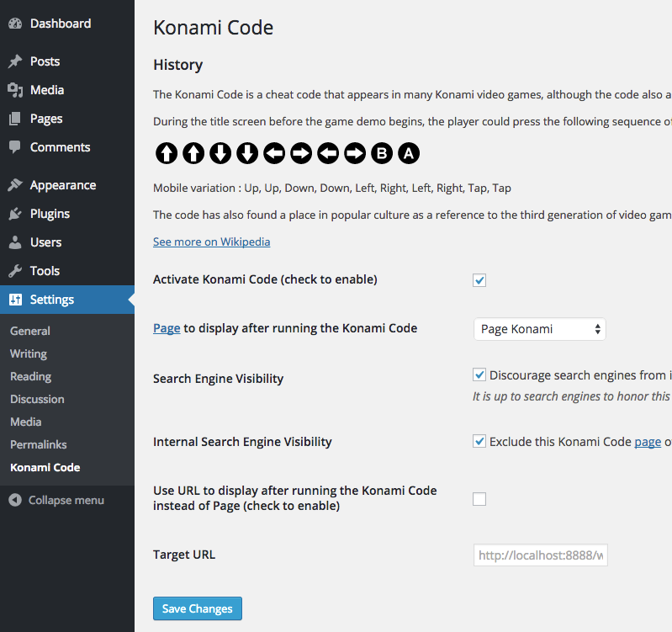Click the first down-arrow Konami icon

tap(220, 153)
